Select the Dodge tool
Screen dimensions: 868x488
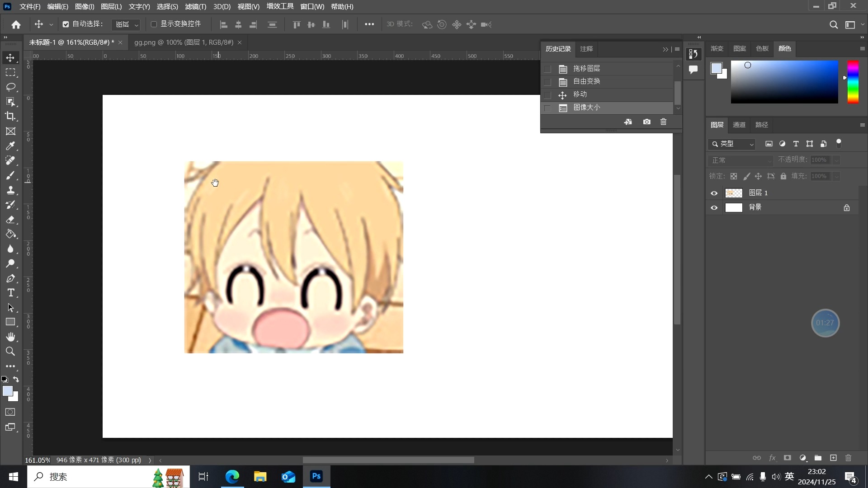click(10, 263)
